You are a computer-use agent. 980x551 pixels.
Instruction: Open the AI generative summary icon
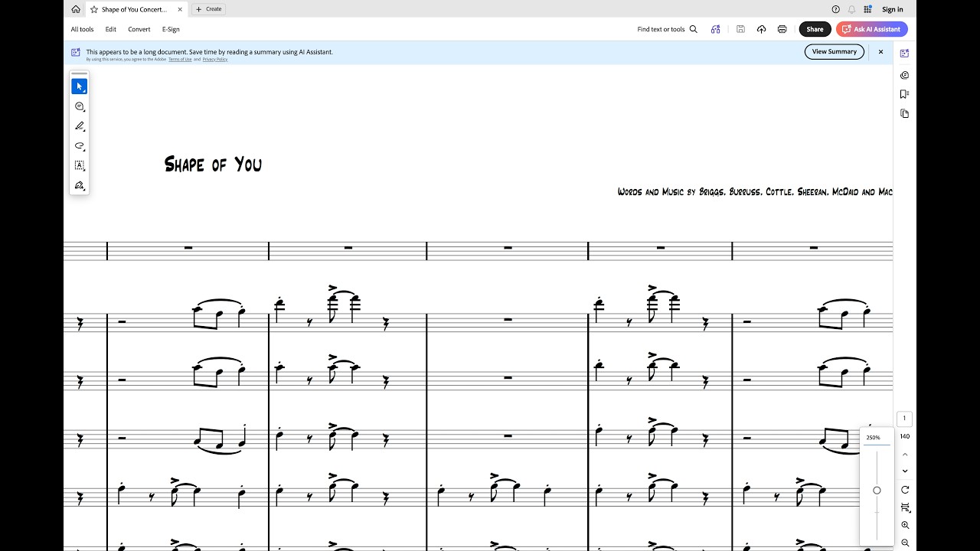pyautogui.click(x=715, y=29)
